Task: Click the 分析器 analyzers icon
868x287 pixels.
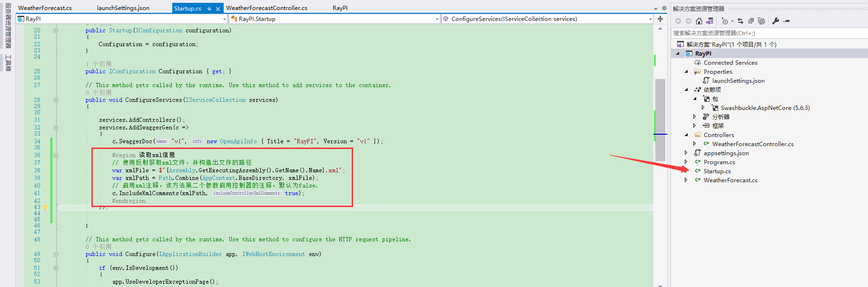Action: click(x=706, y=117)
